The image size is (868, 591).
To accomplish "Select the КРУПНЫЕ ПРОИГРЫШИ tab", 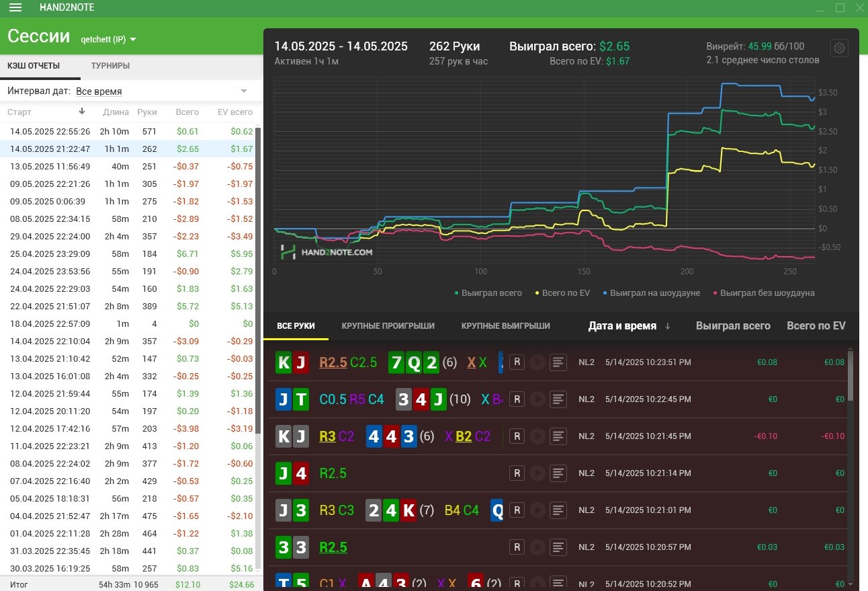I will click(388, 326).
